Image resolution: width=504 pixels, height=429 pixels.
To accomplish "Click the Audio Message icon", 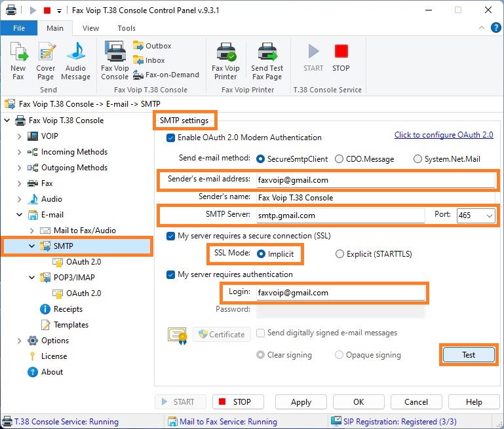I will (x=75, y=61).
